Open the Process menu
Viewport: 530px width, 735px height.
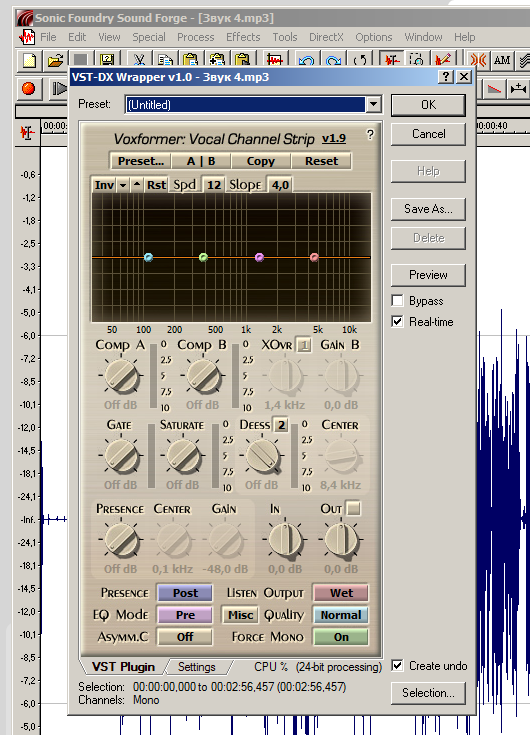click(195, 37)
